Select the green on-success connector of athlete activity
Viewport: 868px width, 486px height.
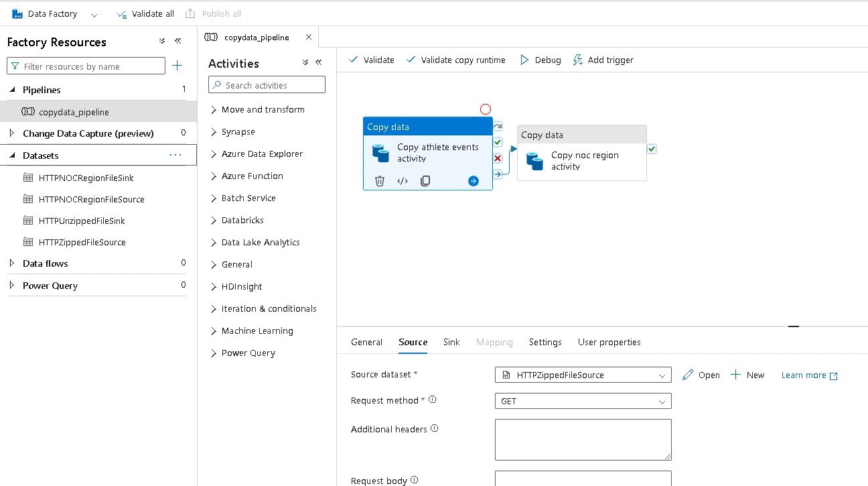pyautogui.click(x=498, y=142)
